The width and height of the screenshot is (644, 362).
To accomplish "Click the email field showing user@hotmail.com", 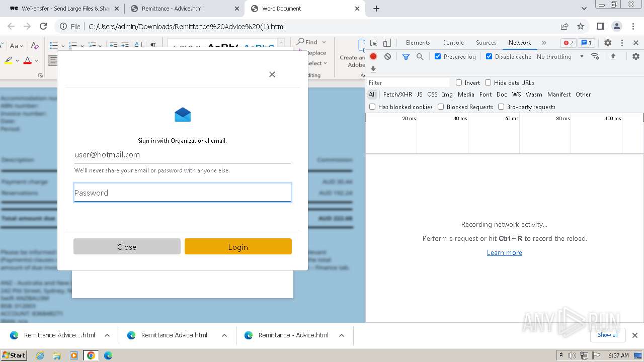I will [183, 155].
